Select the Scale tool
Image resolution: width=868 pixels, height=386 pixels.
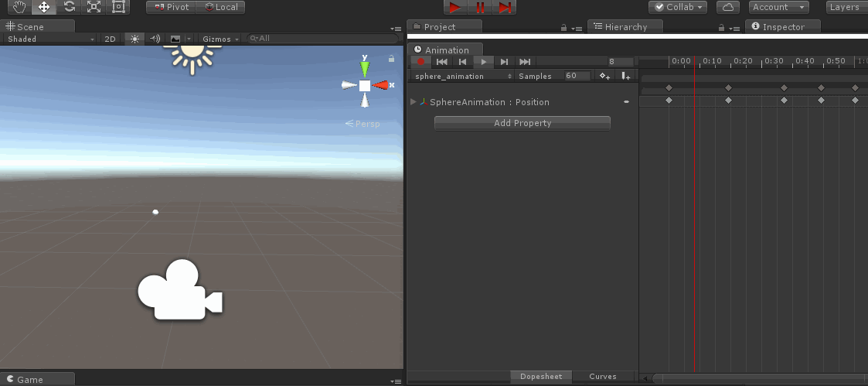94,7
